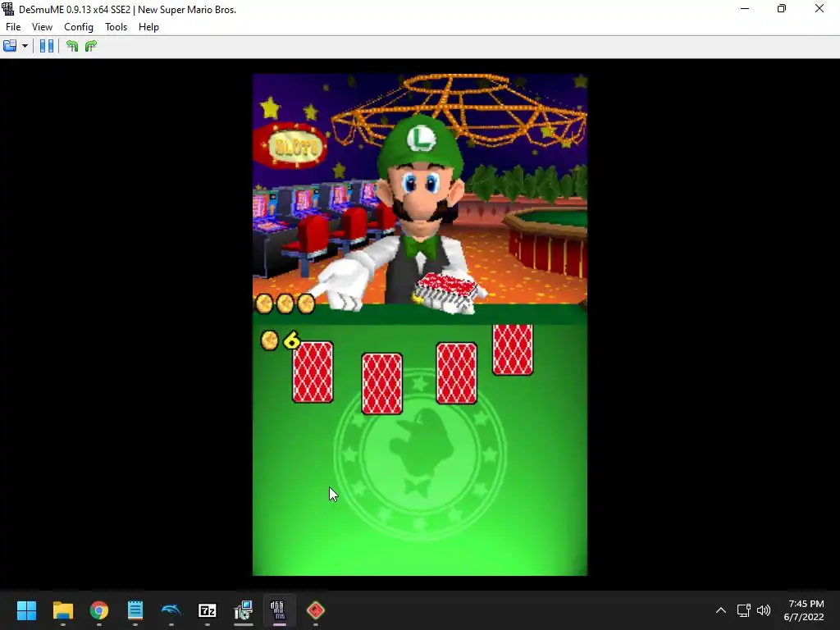Open the Notepad app on the taskbar

click(135, 610)
